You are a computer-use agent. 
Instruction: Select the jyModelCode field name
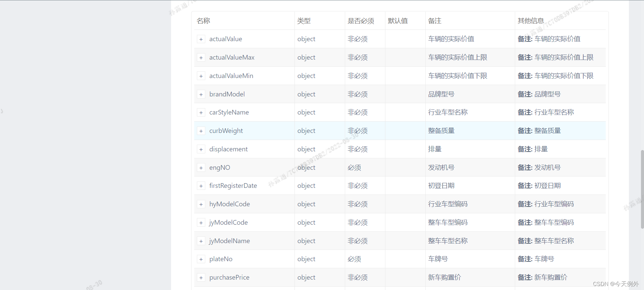coord(228,222)
